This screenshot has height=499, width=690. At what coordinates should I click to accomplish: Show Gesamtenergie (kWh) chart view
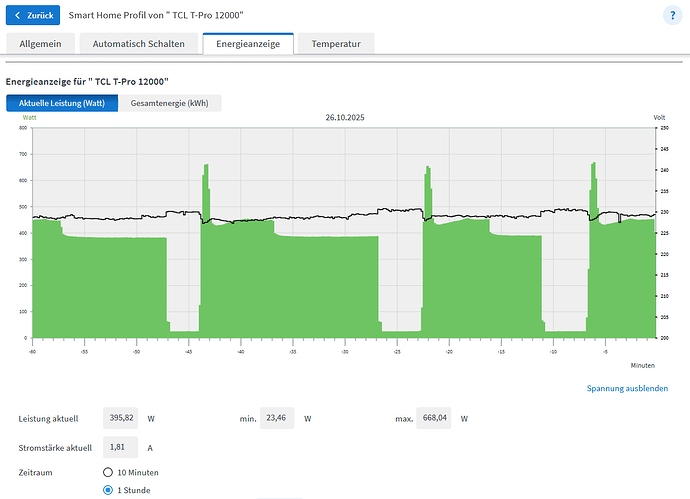click(170, 103)
